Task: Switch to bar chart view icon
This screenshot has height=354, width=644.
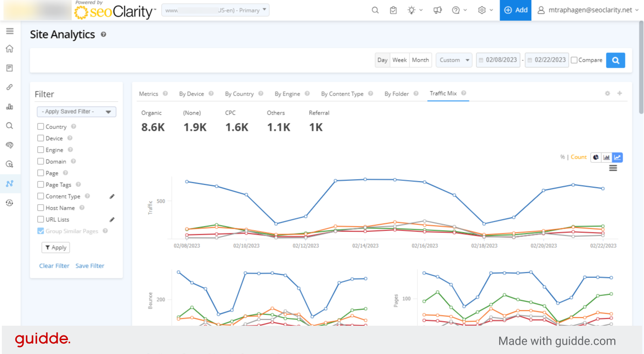Action: click(x=606, y=157)
